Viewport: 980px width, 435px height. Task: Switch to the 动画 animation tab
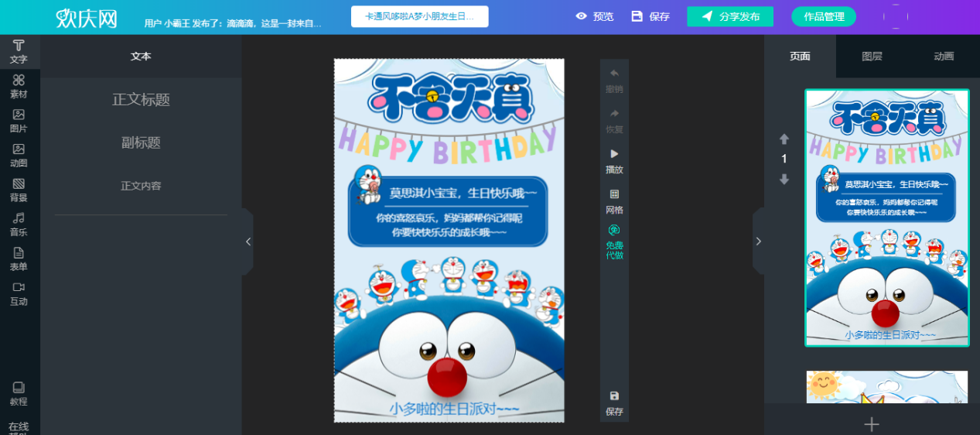point(944,56)
